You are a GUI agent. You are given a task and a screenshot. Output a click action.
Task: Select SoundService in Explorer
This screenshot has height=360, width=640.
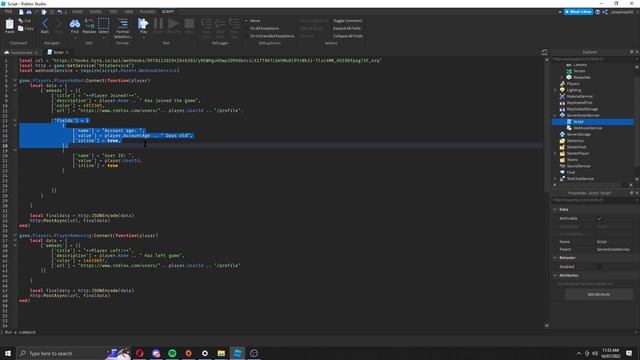(x=578, y=166)
